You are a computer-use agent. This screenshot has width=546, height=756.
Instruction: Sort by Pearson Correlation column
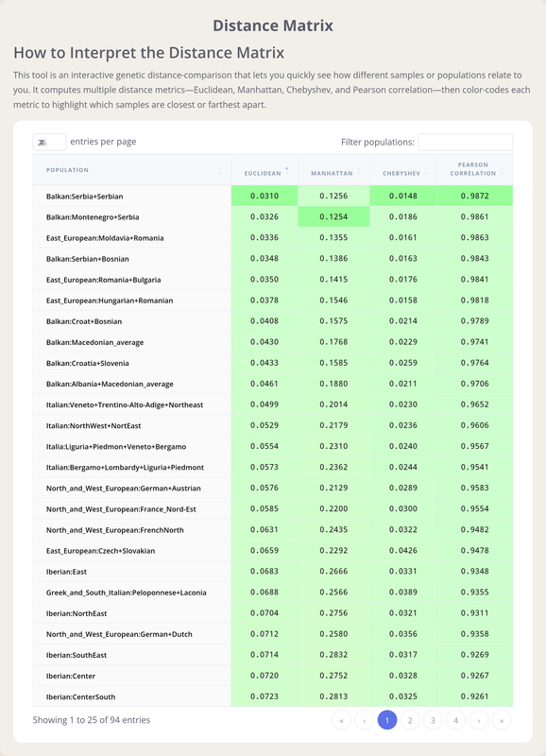coord(474,170)
